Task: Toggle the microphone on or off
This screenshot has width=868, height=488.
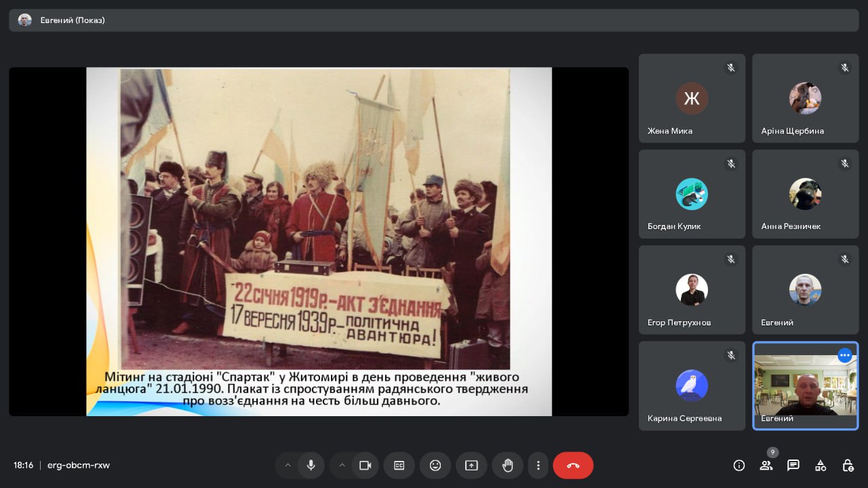Action: [x=311, y=465]
